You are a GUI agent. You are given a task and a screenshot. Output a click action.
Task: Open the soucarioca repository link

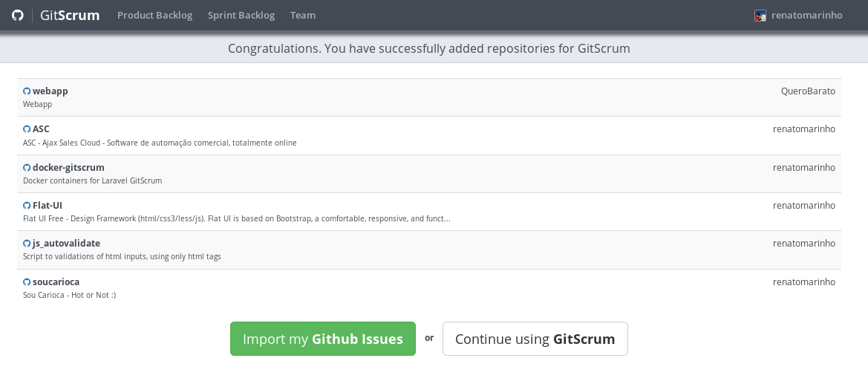[x=56, y=282]
